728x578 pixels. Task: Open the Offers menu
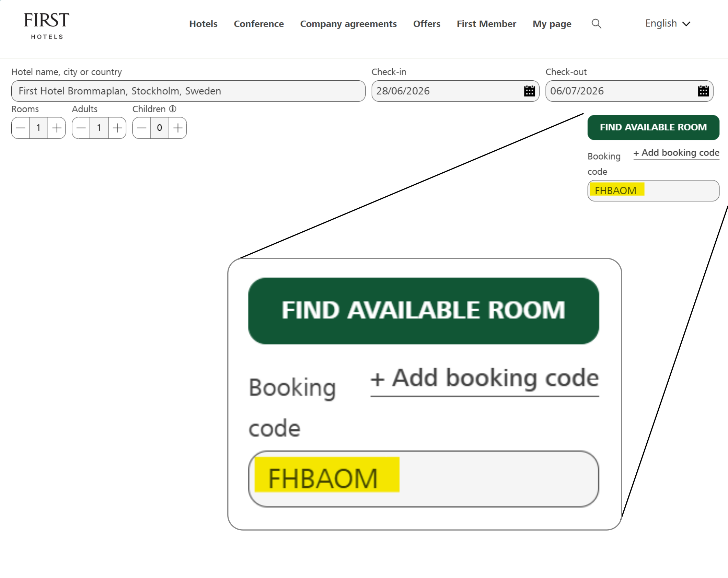(x=426, y=24)
